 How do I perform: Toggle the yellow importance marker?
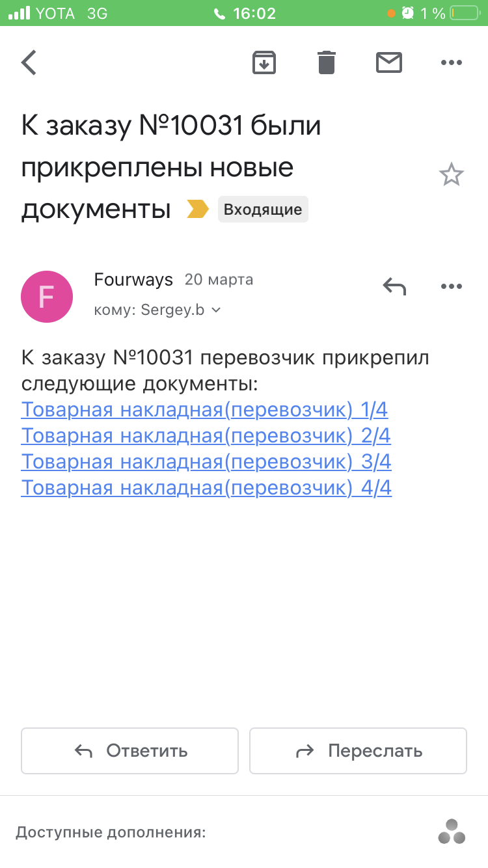click(x=198, y=209)
